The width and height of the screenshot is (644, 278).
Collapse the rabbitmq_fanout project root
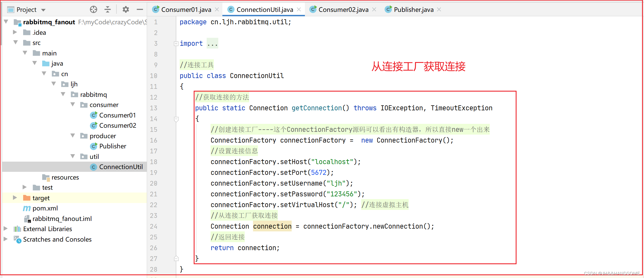pyautogui.click(x=6, y=22)
